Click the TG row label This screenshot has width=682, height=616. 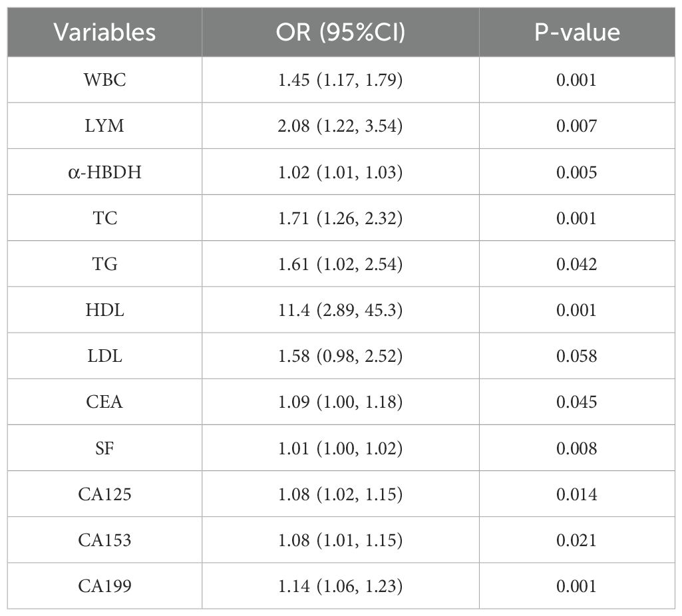click(105, 264)
